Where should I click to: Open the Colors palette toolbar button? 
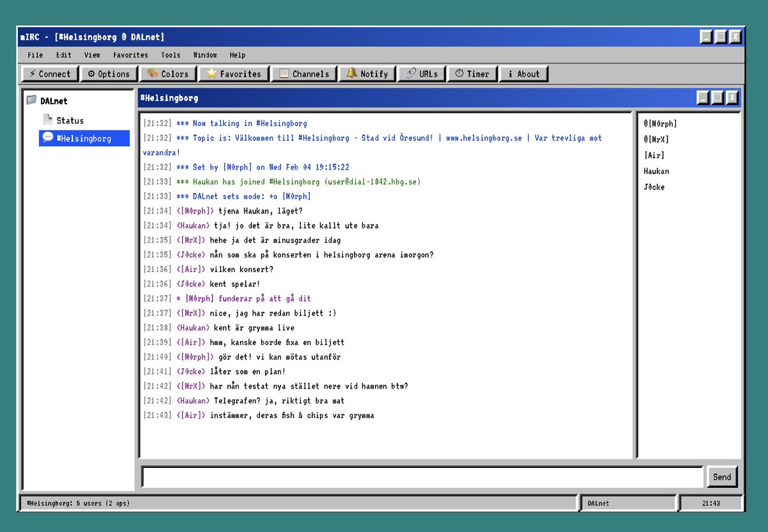click(x=168, y=74)
